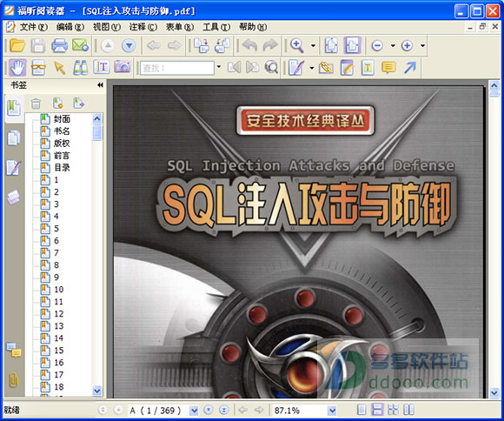Switch to continuous page layout
Image resolution: width=504 pixels, height=421 pixels.
(377, 410)
